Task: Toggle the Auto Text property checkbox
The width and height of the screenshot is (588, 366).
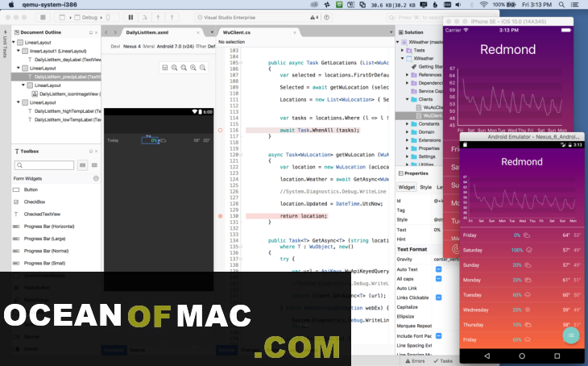Action: coord(438,269)
